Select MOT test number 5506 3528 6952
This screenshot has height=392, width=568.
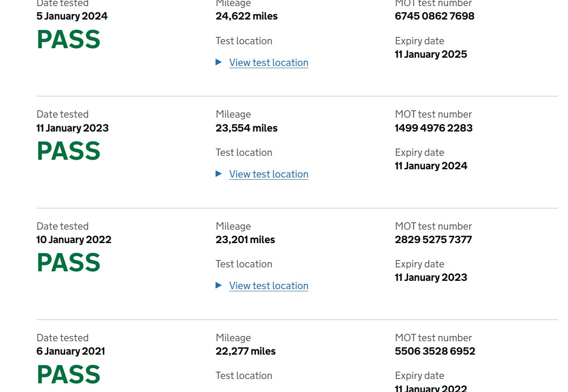point(435,351)
